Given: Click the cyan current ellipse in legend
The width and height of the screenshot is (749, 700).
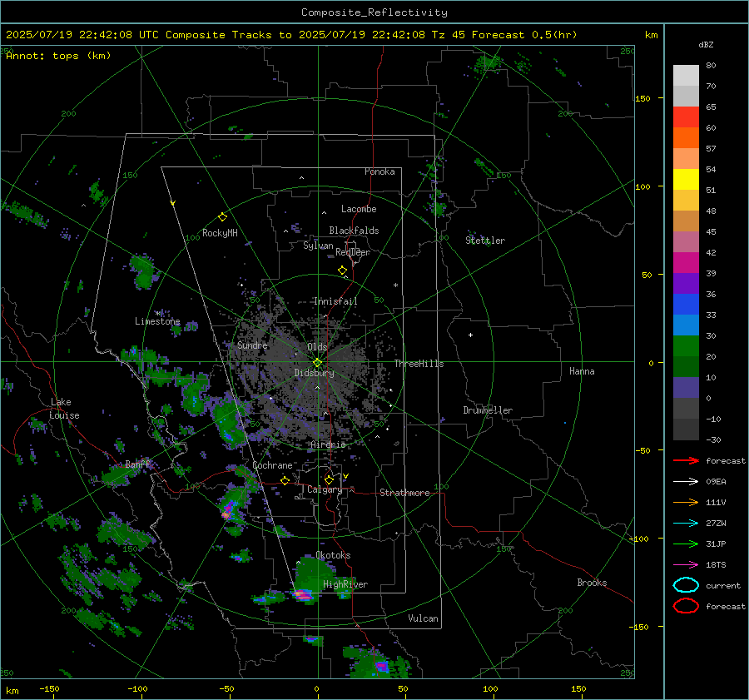Looking at the screenshot, I should (686, 585).
